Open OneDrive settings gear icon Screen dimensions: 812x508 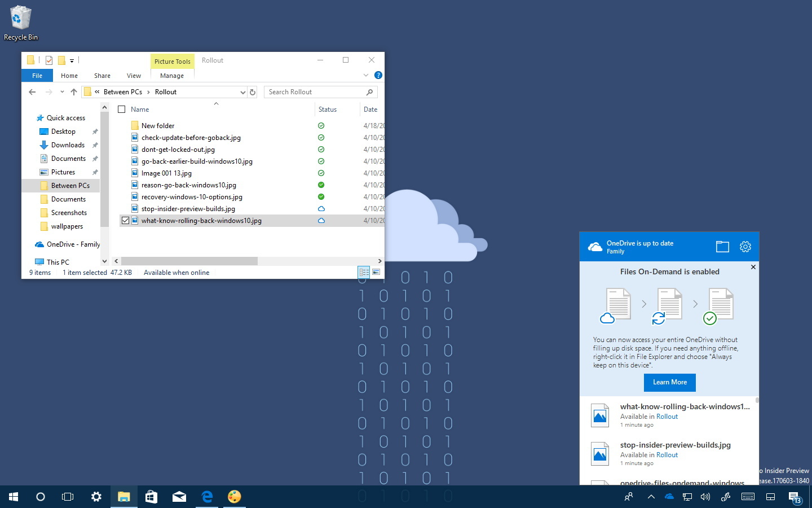coord(745,247)
